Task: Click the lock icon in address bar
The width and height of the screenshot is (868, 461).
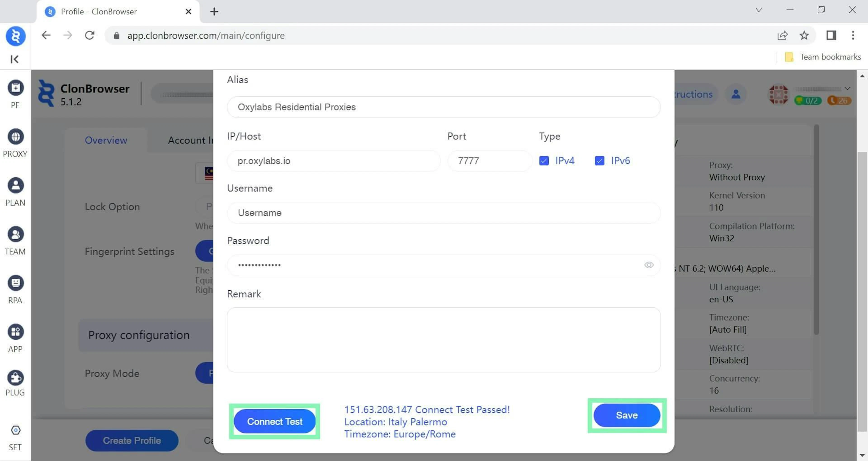Action: click(117, 35)
